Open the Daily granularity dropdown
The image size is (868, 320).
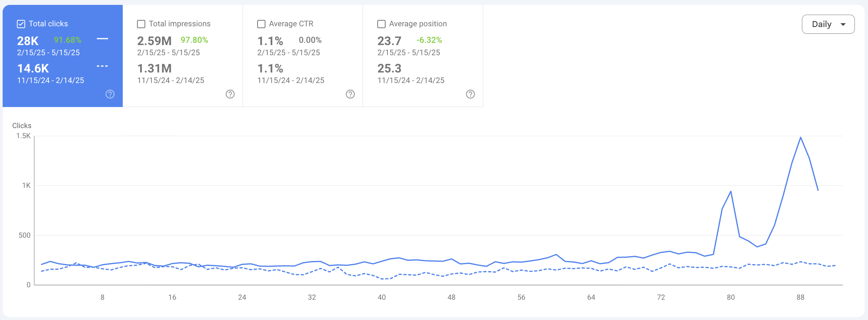click(828, 24)
